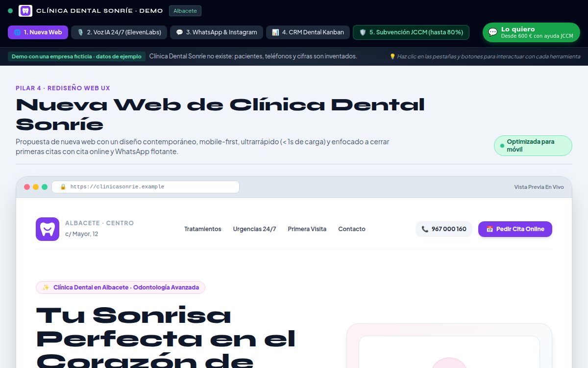Image resolution: width=588 pixels, height=368 pixels.
Task: Click the Vista Previa En Vivo label
Action: (539, 187)
